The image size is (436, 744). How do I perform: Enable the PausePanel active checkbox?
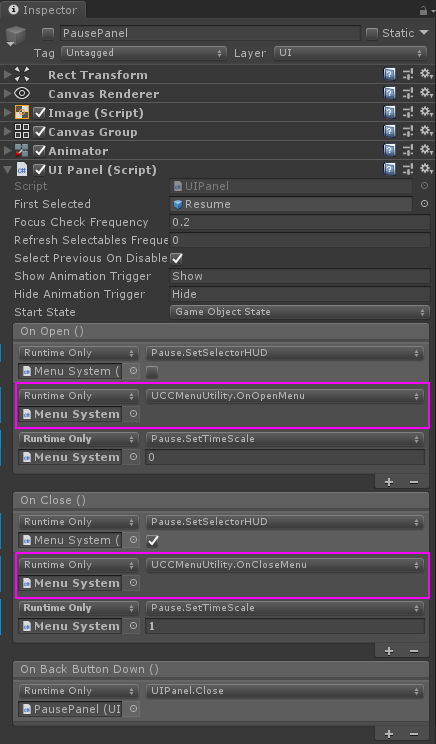[47, 33]
